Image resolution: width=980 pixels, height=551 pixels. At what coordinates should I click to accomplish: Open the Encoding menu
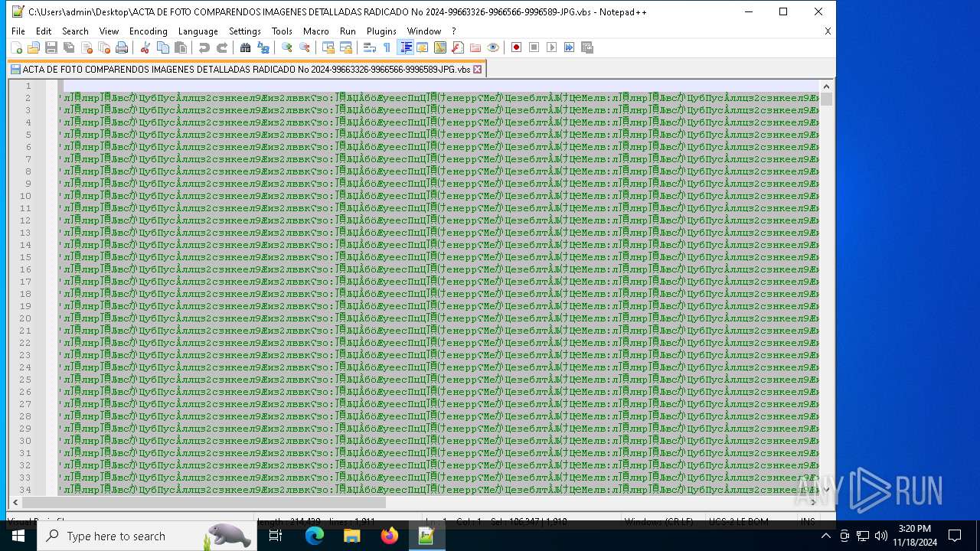coord(149,31)
